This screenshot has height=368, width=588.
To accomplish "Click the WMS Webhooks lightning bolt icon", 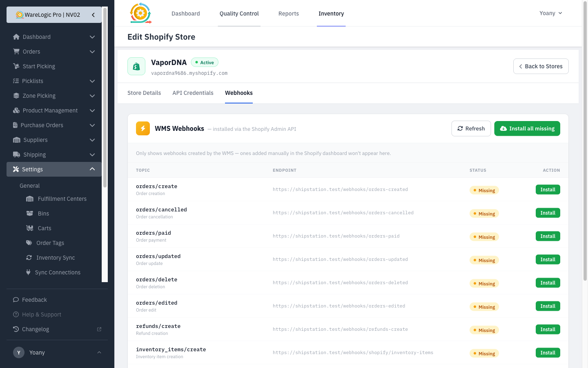I will [143, 128].
